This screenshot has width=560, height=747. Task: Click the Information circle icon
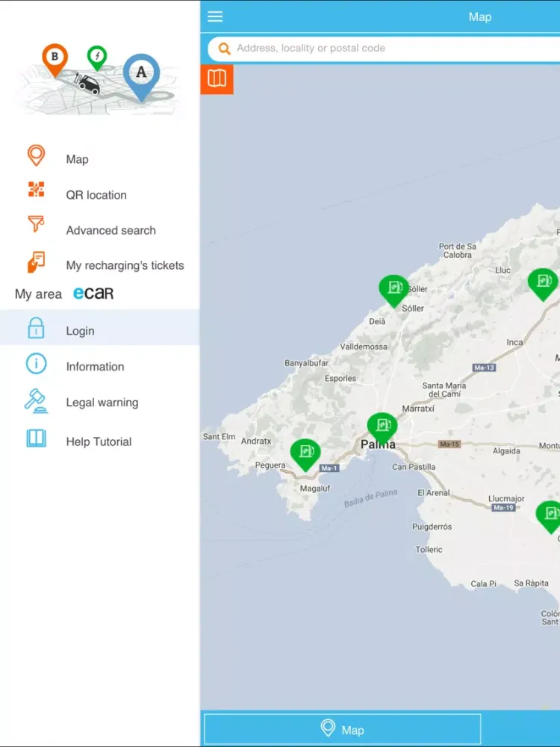(36, 364)
